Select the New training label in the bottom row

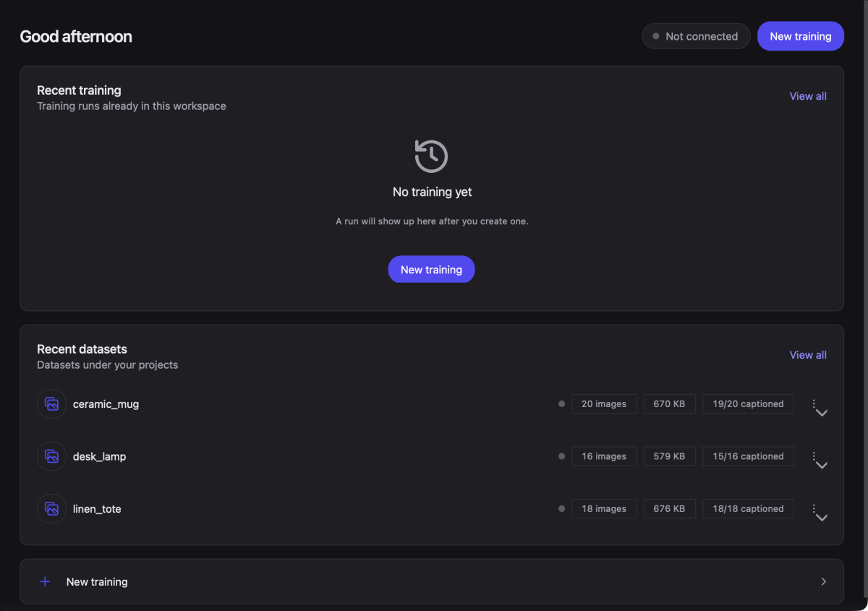coord(97,581)
